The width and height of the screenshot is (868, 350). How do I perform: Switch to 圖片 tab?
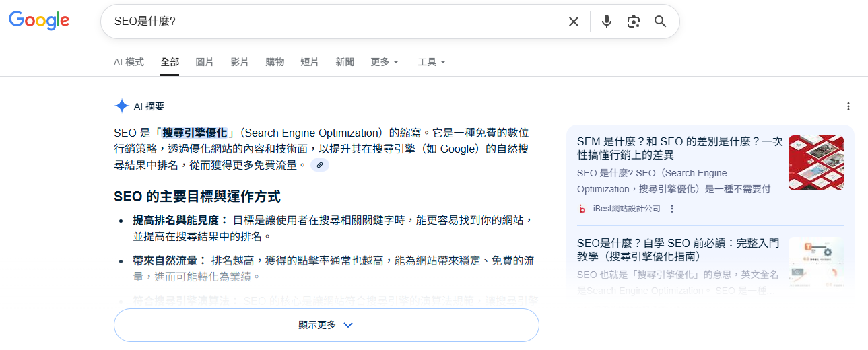(x=205, y=62)
